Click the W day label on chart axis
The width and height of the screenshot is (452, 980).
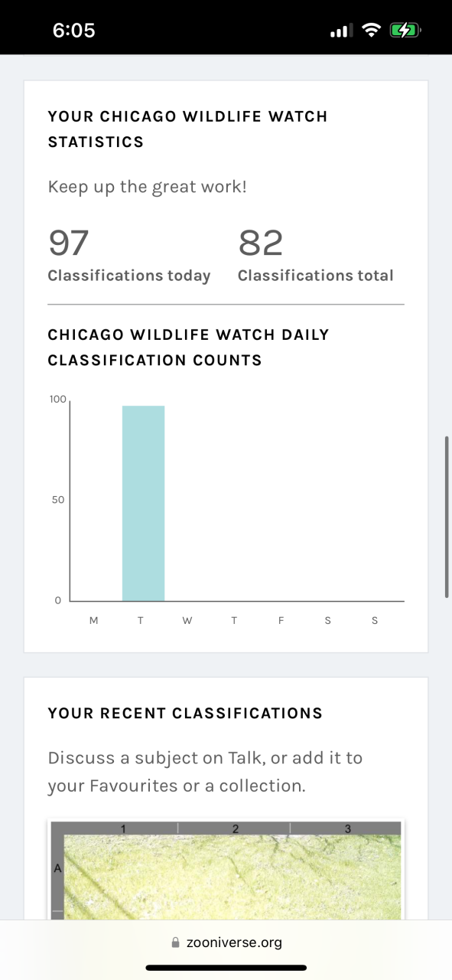coord(187,620)
